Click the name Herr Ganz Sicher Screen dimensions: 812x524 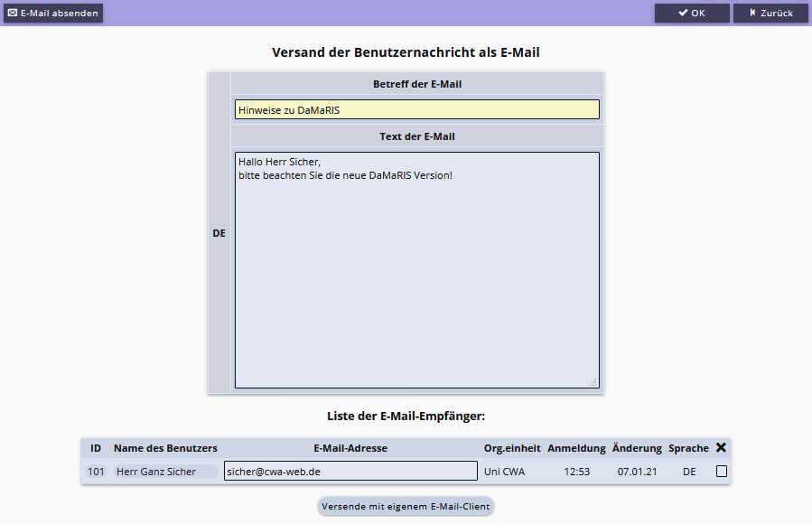(165, 472)
